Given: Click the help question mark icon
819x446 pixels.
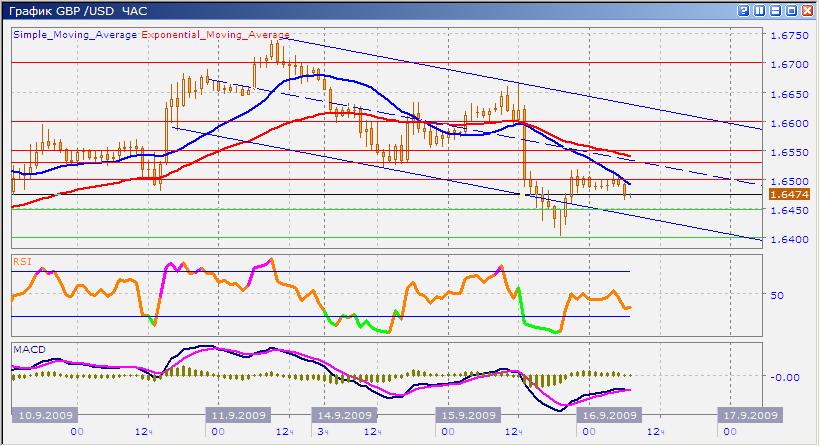Looking at the screenshot, I should pyautogui.click(x=743, y=10).
